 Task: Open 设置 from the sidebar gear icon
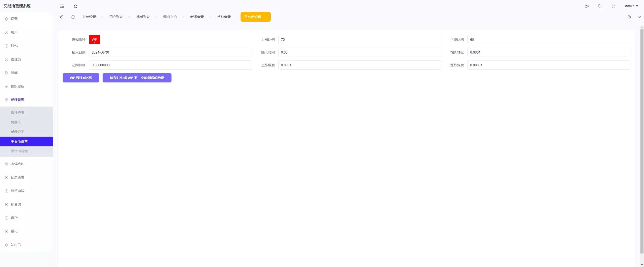click(x=14, y=19)
